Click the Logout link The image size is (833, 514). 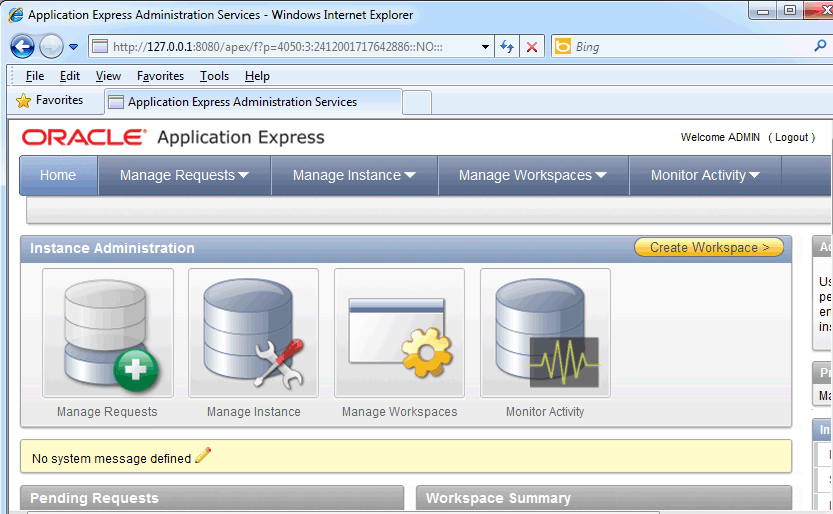[792, 137]
